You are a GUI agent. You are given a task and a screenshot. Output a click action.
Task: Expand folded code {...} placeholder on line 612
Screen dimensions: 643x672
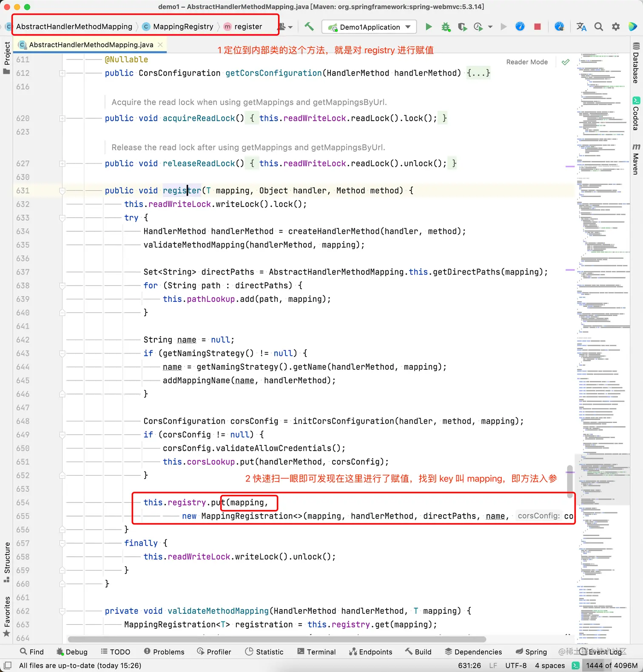click(478, 73)
